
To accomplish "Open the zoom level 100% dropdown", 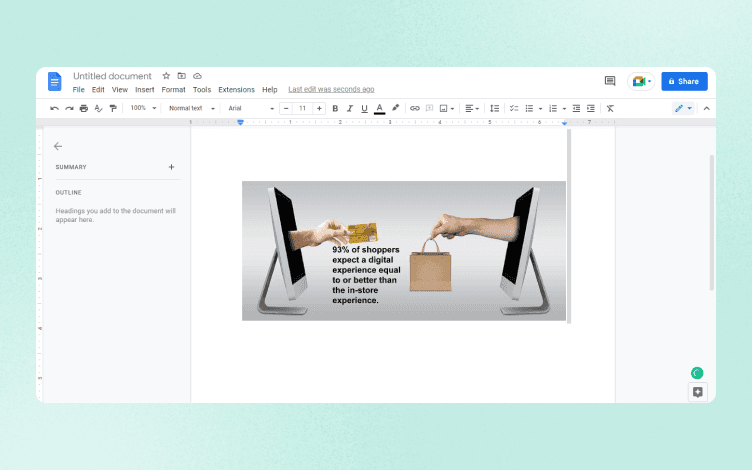I will click(143, 108).
